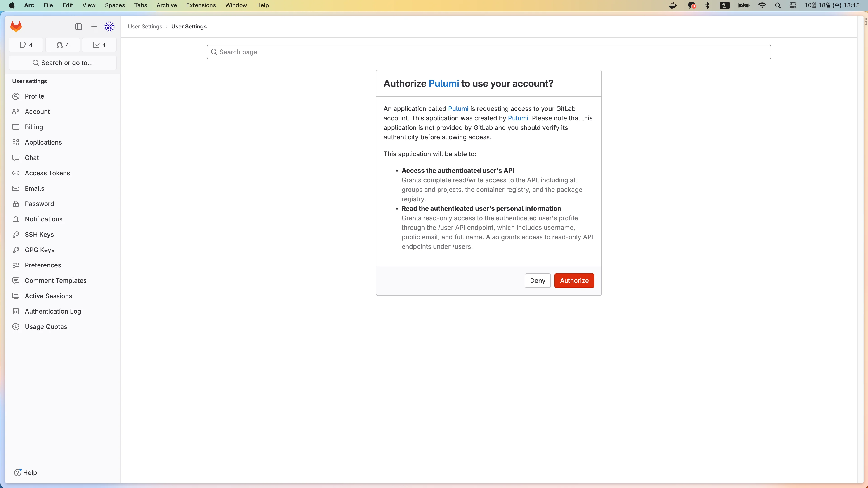Open SSH Keys settings
Viewport: 868px width, 488px height.
tap(39, 235)
